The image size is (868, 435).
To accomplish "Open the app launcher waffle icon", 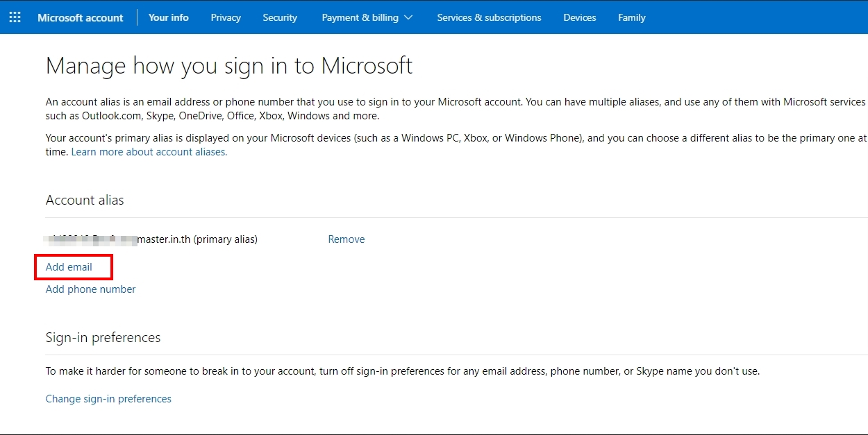I will (15, 17).
